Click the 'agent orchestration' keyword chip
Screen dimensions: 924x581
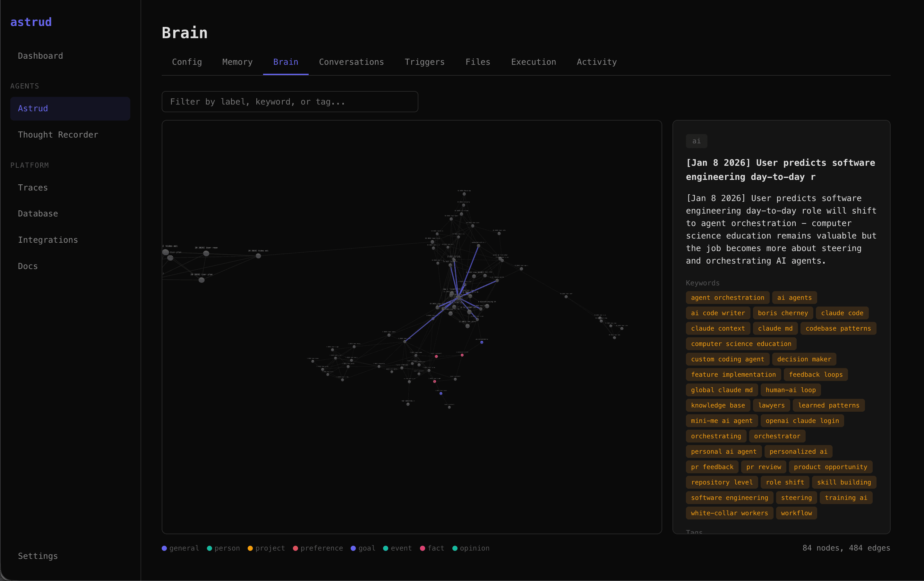[x=727, y=298]
